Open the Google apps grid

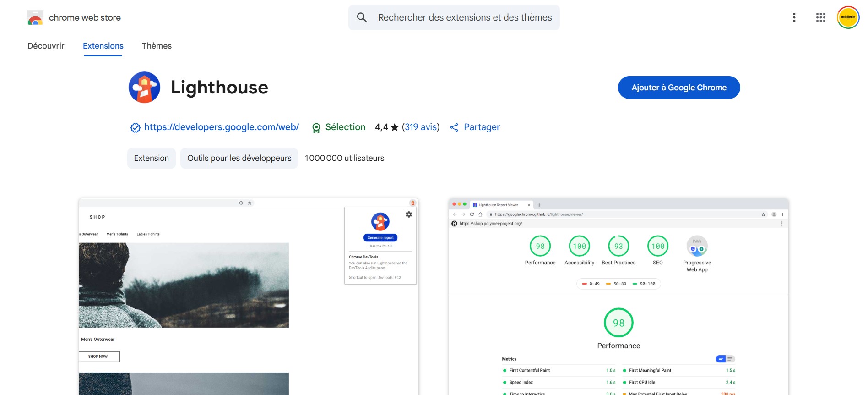click(x=821, y=17)
